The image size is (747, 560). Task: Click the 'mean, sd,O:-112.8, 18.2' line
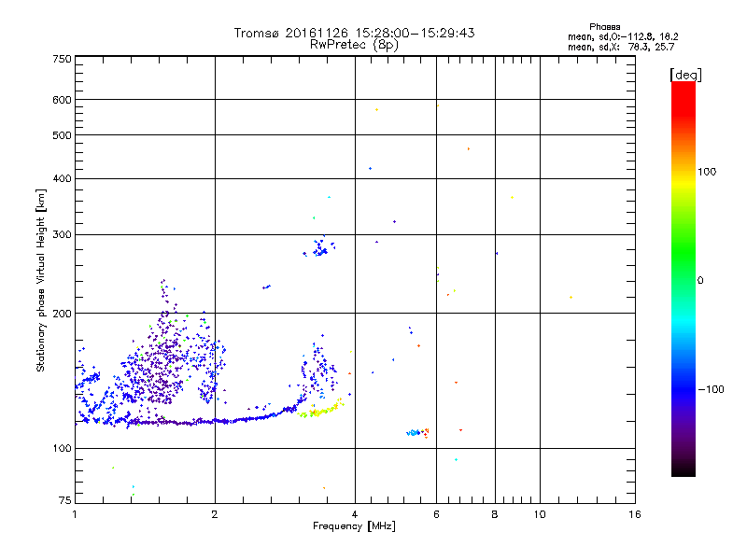(x=623, y=36)
